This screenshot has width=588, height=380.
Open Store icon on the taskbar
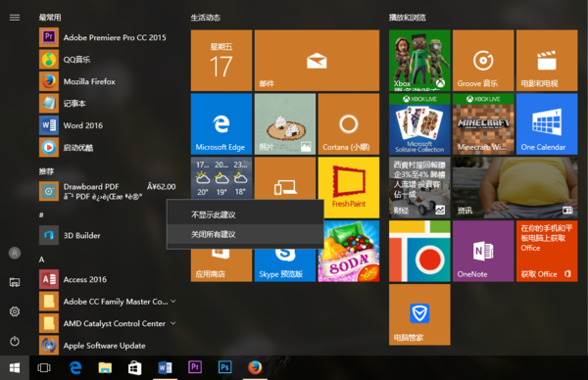[134, 368]
